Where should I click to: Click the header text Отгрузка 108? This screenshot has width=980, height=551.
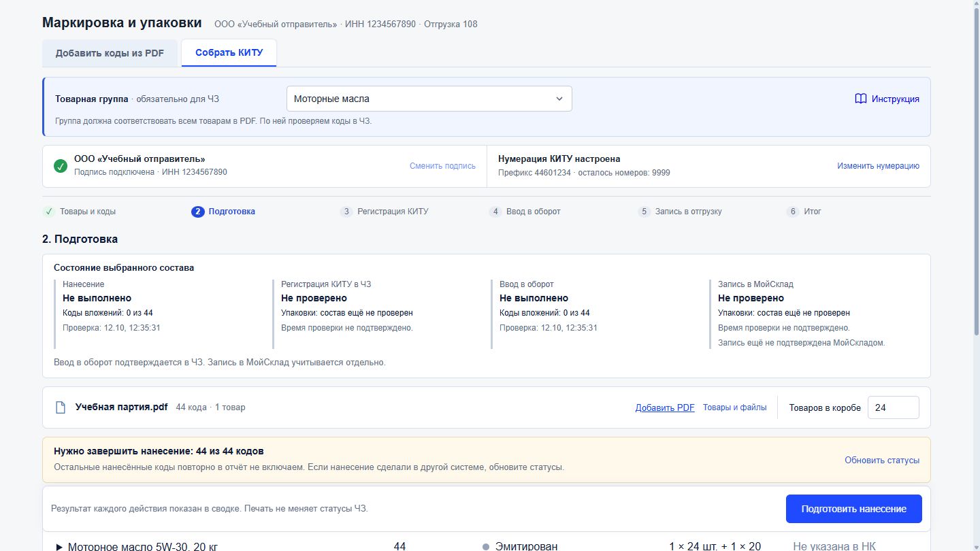coord(451,24)
